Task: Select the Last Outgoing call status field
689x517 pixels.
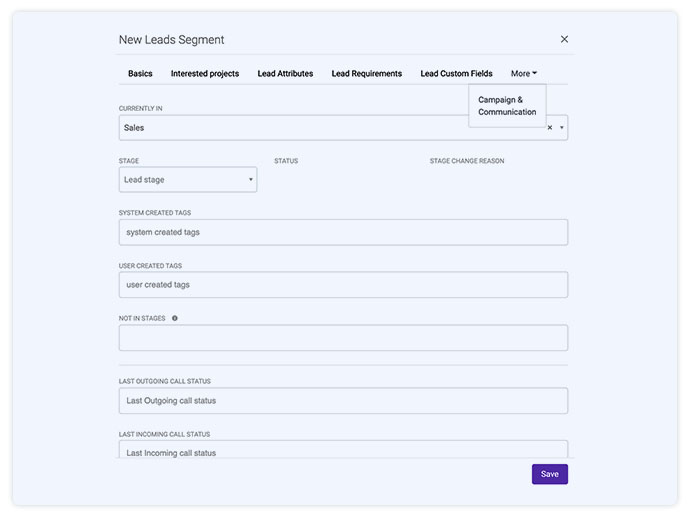Action: tap(343, 401)
